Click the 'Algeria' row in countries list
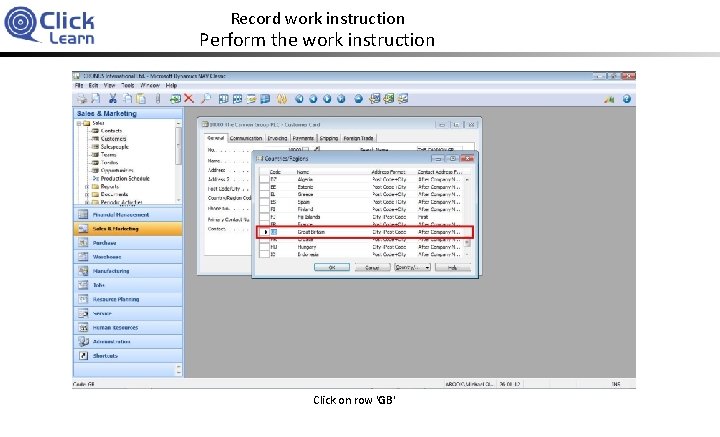This screenshot has width=720, height=437. coord(361,179)
